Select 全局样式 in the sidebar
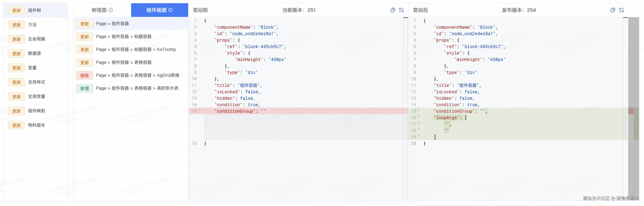The width and height of the screenshot is (644, 206). tap(37, 82)
